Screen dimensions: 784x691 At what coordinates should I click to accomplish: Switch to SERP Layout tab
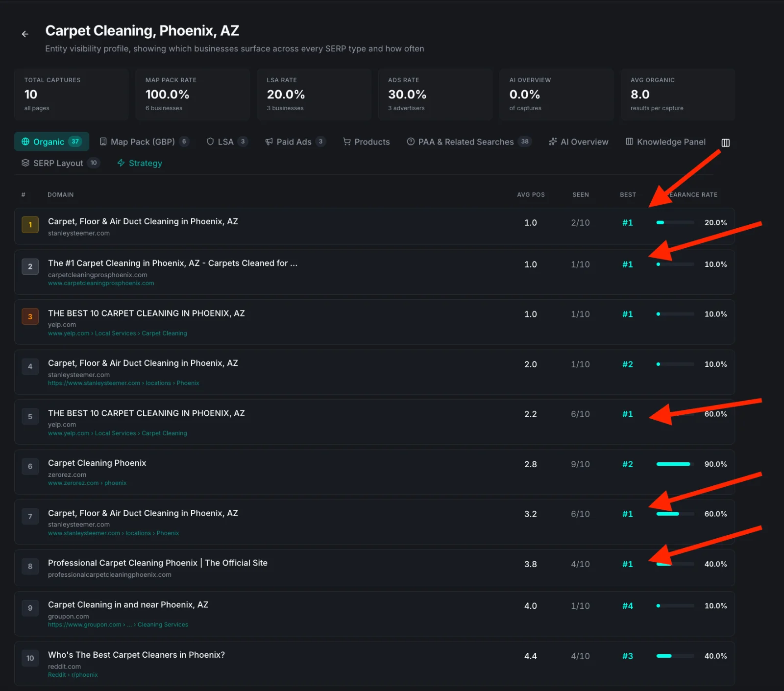tap(60, 163)
